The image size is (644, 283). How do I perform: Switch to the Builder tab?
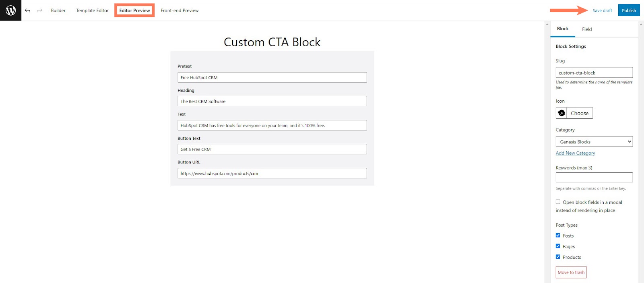pos(58,10)
